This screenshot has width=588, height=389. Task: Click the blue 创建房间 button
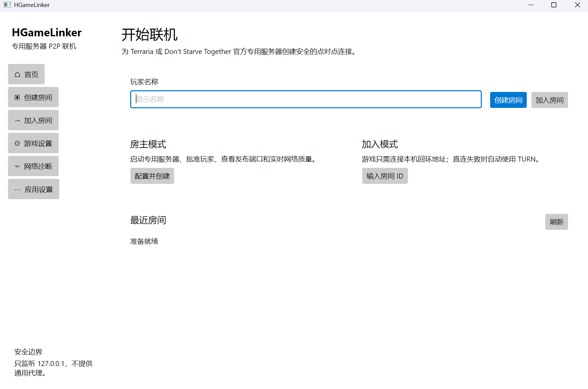pyautogui.click(x=508, y=100)
